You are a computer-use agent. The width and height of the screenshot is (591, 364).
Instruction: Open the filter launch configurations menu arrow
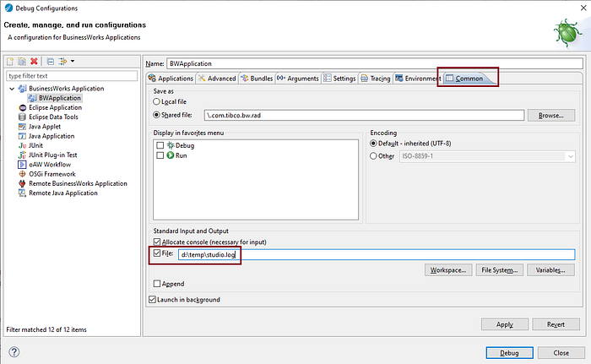pos(73,61)
